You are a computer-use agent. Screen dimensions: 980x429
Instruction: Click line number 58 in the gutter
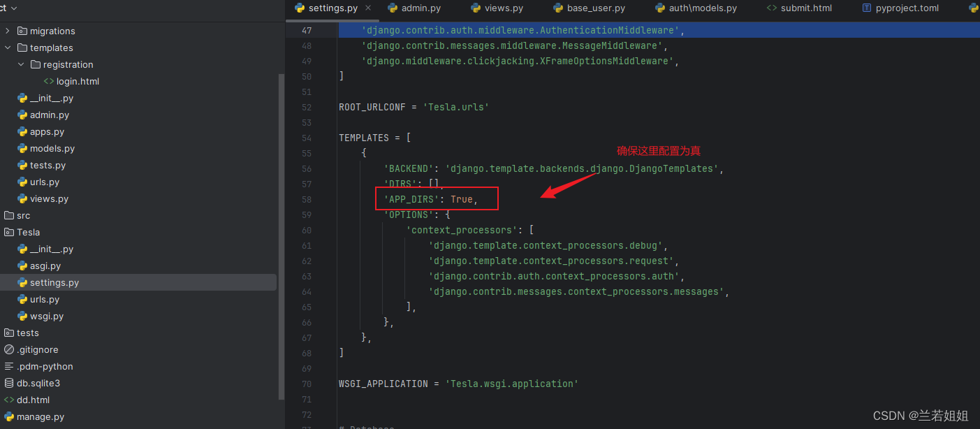click(306, 199)
